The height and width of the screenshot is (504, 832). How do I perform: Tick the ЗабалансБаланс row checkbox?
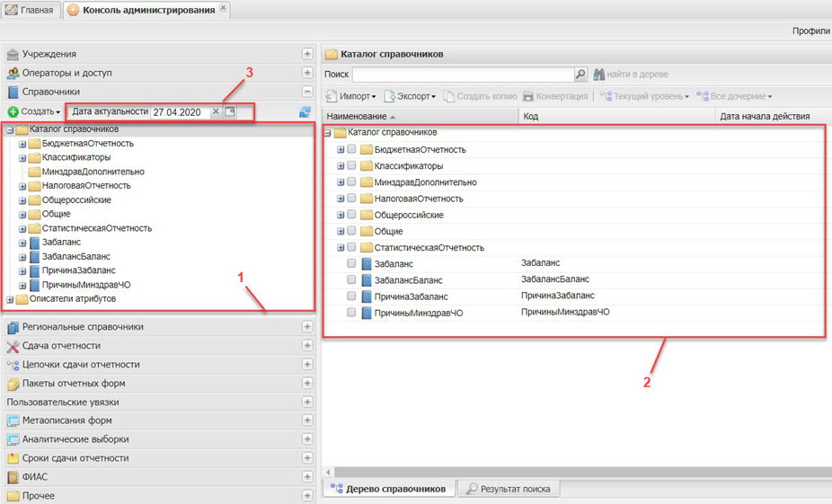[x=352, y=279]
